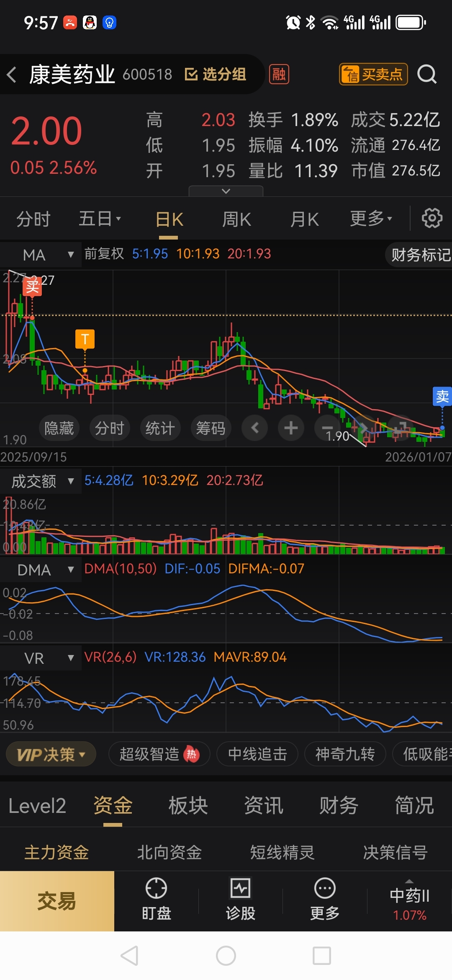Viewport: 452px width, 980px height.
Task: Open the 买卖点 signal button
Action: tap(373, 75)
